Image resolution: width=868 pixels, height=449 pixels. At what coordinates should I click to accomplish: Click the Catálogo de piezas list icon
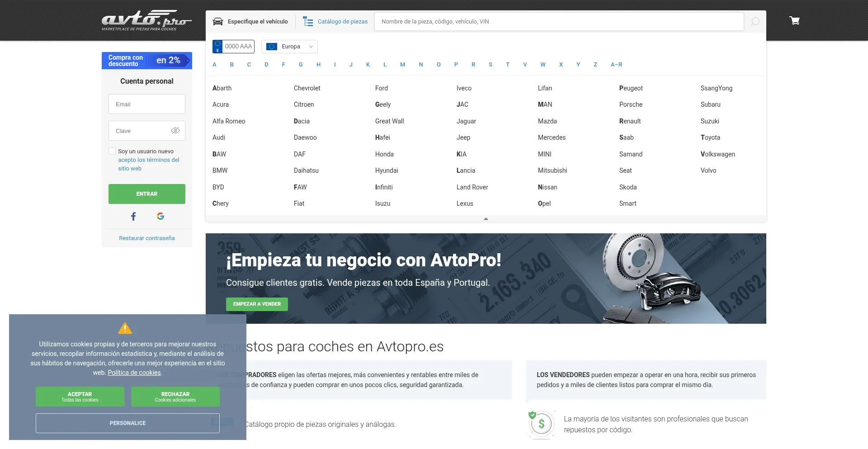tap(308, 22)
